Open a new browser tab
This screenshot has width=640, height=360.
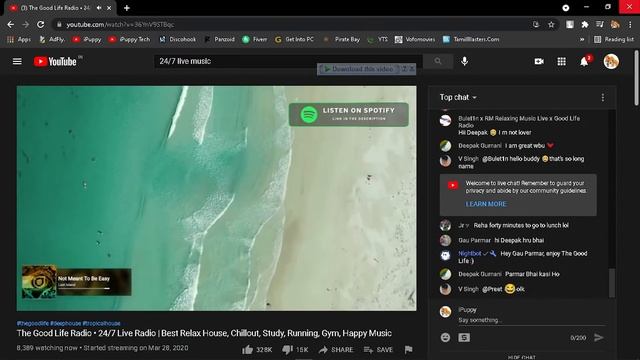pos(127,8)
